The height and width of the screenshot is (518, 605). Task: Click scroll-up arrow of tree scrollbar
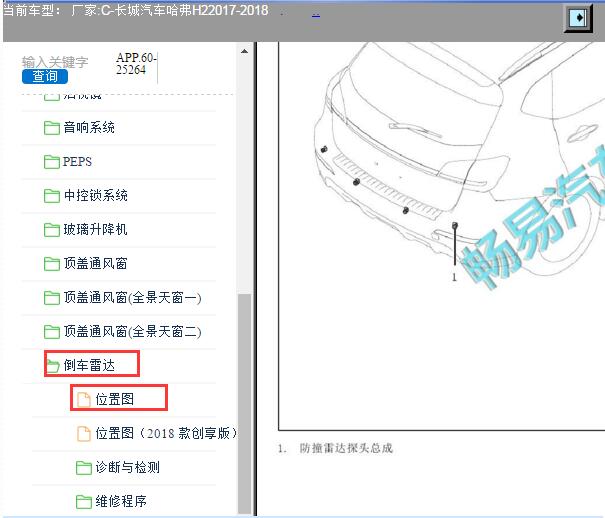point(244,51)
